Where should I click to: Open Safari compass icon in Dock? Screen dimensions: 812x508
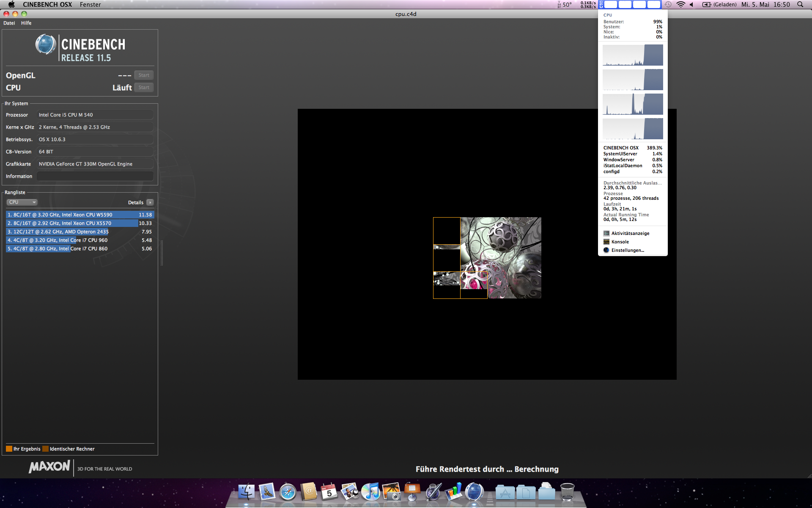[288, 492]
